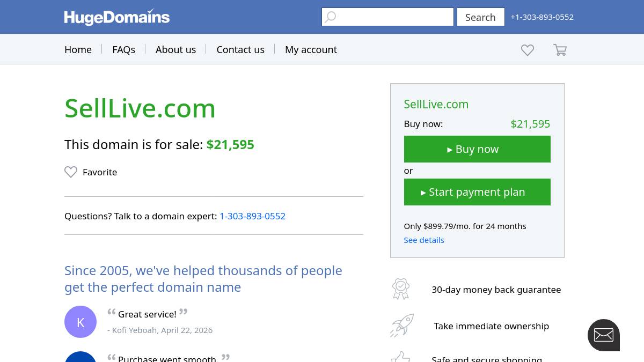Open the favorites heart icon in navbar
This screenshot has width=644, height=362.
(x=528, y=50)
